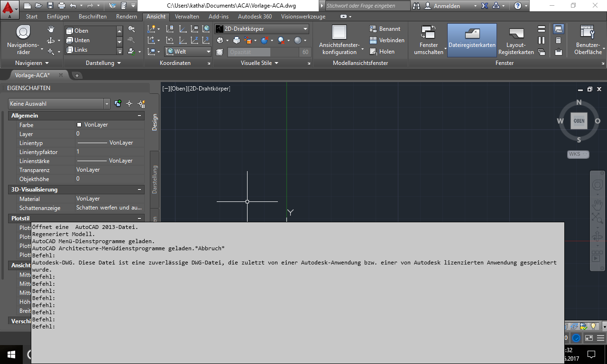Click the orbit tool icon in the Navigieren panel
607x364 pixels.
pos(51,41)
